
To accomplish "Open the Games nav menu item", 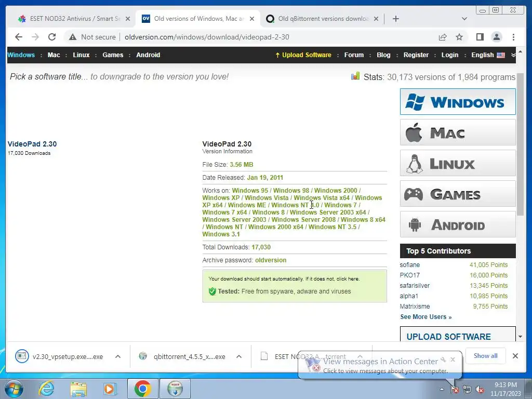I will (113, 55).
